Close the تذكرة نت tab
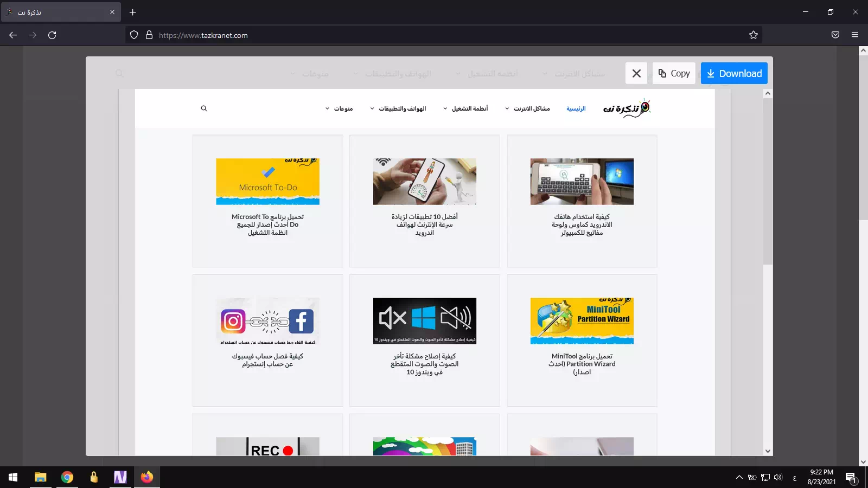Image resolution: width=868 pixels, height=488 pixels. pos(112,12)
